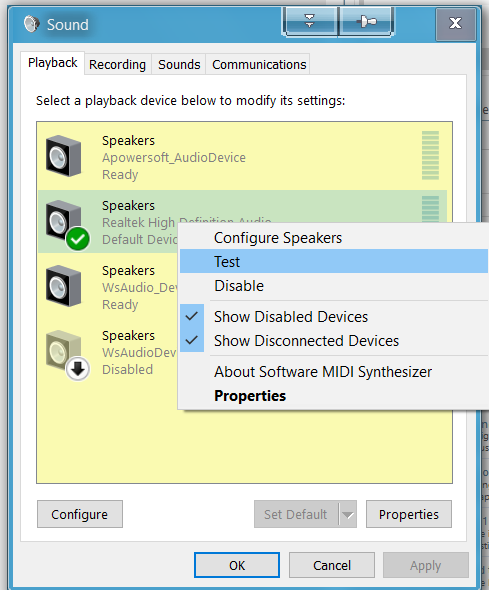Click the Properties button at bottom
489x590 pixels.
tap(409, 514)
